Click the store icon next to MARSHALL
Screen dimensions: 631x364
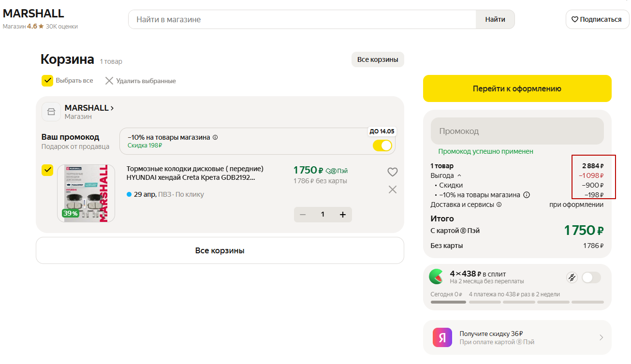[x=51, y=112]
